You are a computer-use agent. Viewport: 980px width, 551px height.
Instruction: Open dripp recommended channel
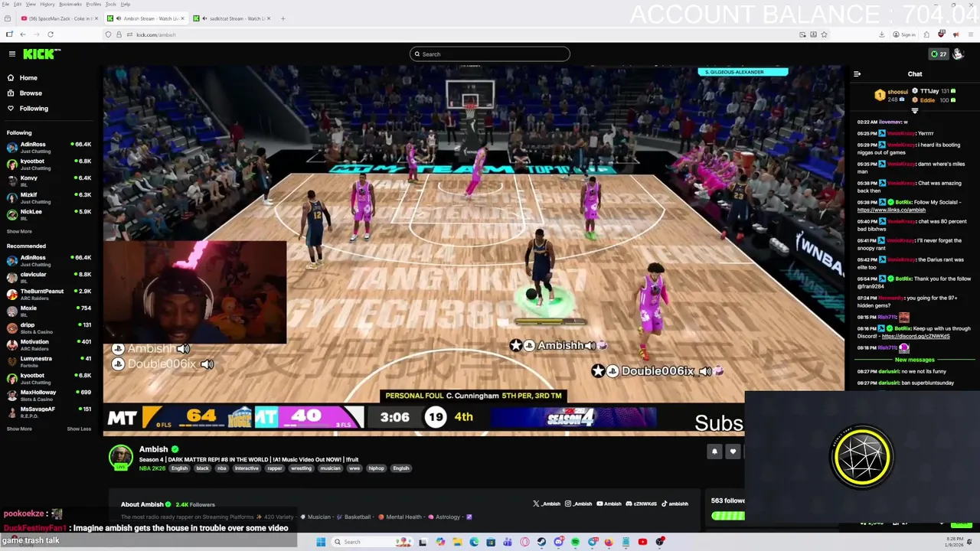coord(49,328)
